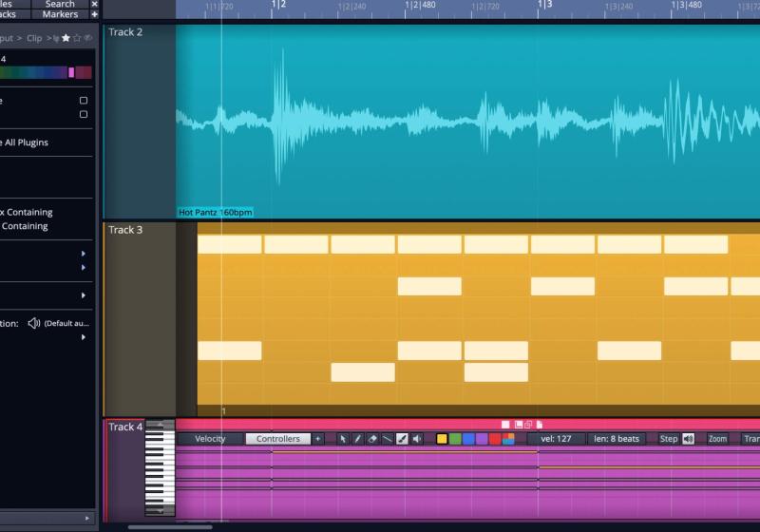Screen dimensions: 760x532
Task: Select the Track 3 header
Action: pos(140,319)
